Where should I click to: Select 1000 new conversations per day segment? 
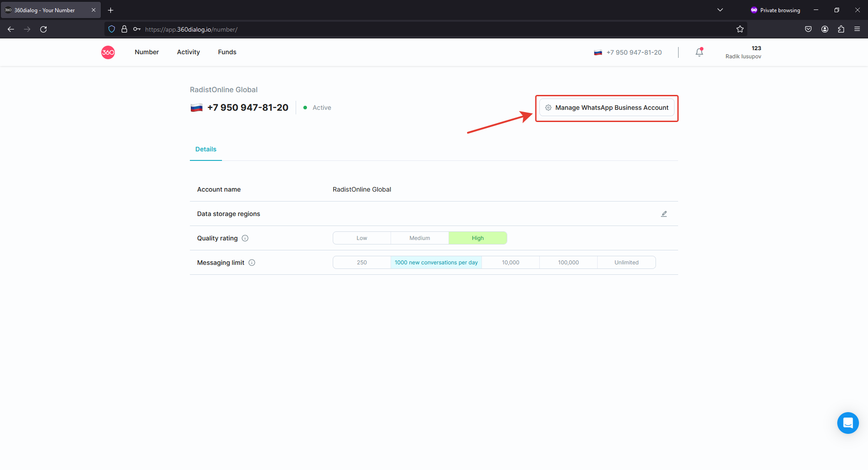coord(436,263)
